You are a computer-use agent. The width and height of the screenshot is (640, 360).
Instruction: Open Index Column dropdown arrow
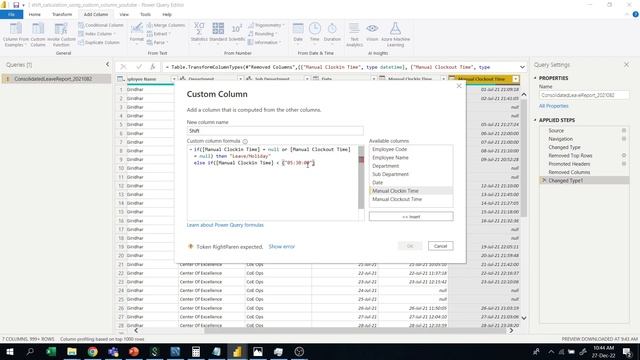pos(115,34)
